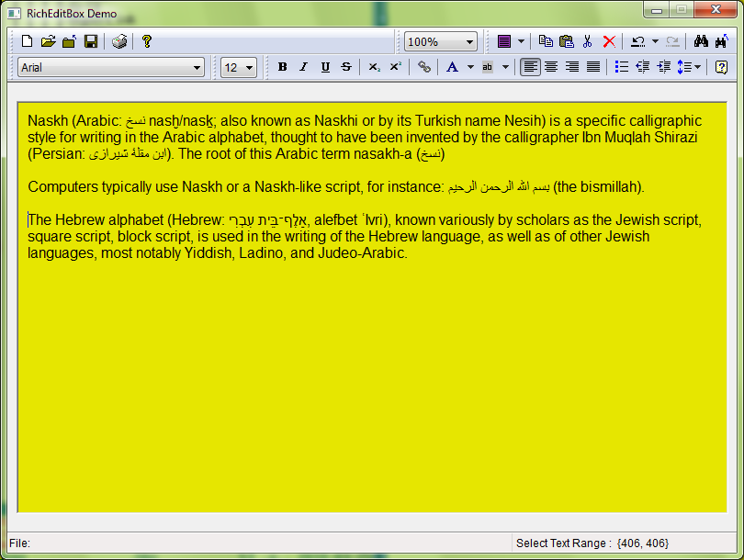This screenshot has height=560, width=744.
Task: Click the Open file folder icon
Action: point(48,41)
